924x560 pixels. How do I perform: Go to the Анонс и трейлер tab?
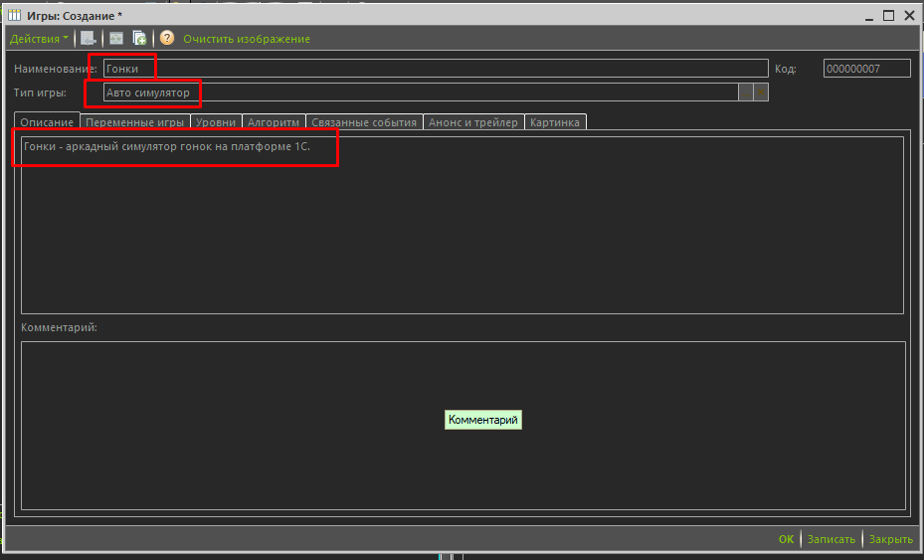(x=473, y=122)
